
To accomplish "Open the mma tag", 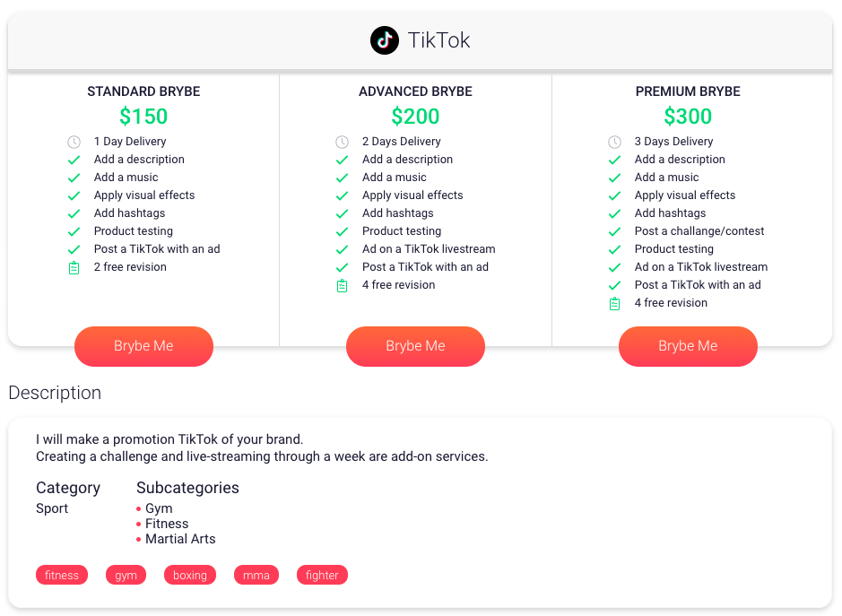I will (x=256, y=575).
